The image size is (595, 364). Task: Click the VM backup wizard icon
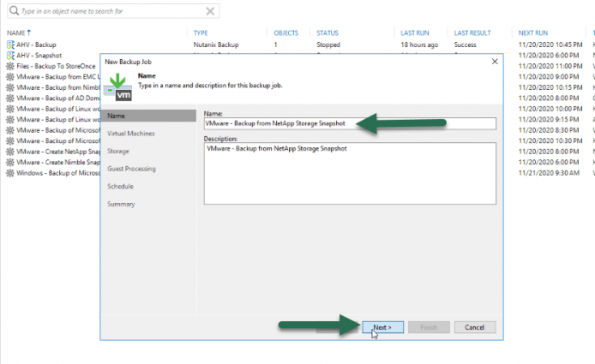pos(118,87)
